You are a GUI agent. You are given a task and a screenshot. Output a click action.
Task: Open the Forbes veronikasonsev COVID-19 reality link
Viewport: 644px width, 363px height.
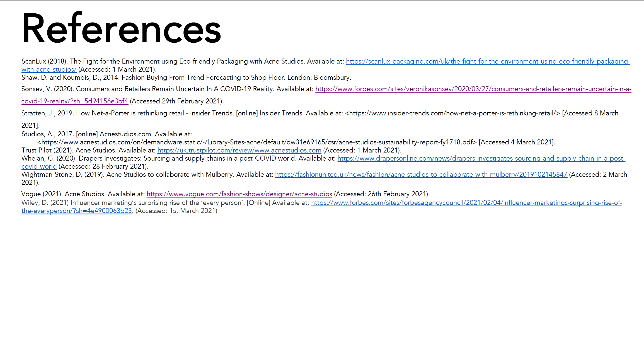tap(473, 89)
